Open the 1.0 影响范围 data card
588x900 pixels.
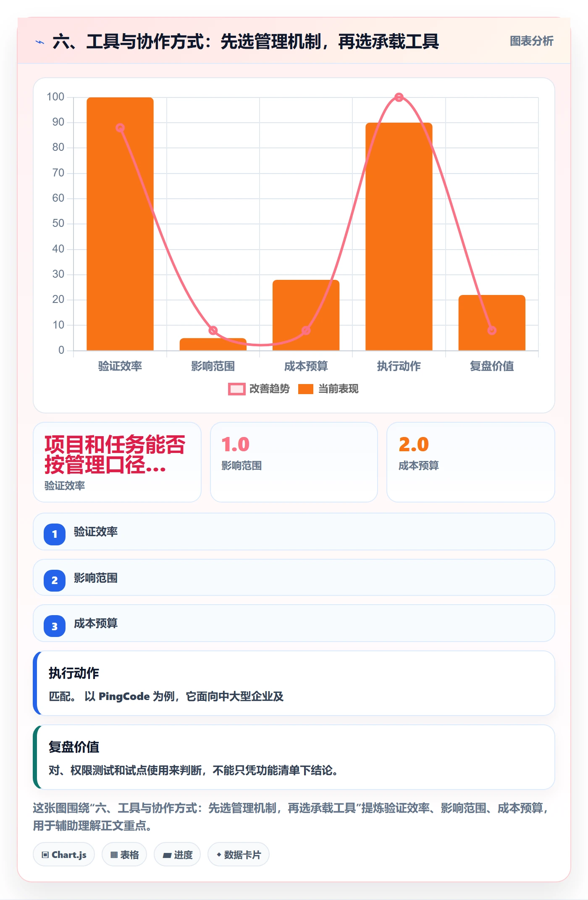coord(294,462)
